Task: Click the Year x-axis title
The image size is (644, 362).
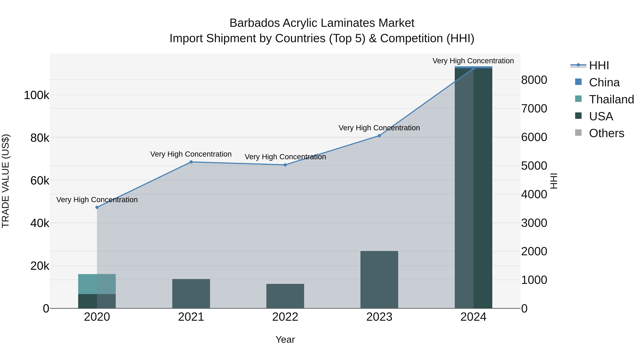Action: pyautogui.click(x=285, y=340)
